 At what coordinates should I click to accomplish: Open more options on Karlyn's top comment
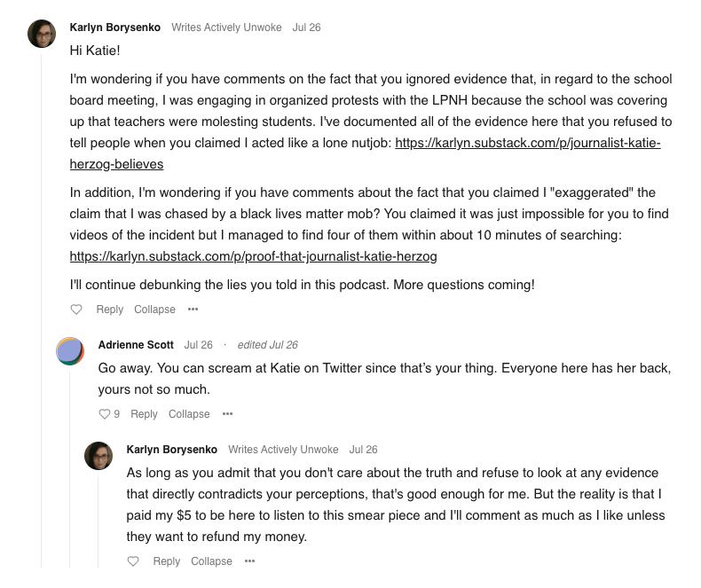point(193,310)
